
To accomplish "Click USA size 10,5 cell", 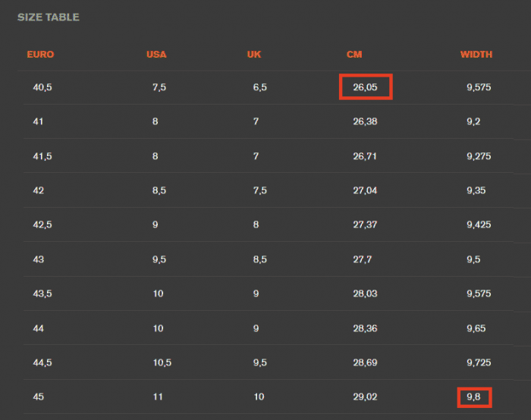I will coord(162,362).
